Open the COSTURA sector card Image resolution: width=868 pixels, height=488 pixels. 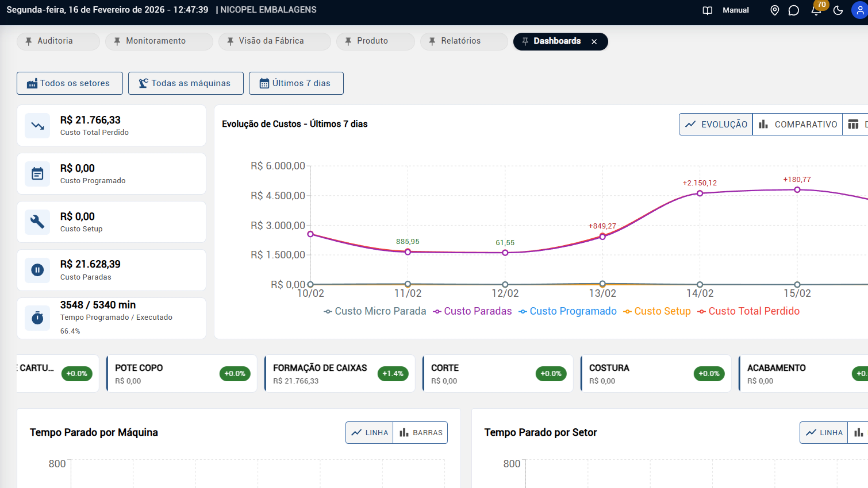coord(656,373)
